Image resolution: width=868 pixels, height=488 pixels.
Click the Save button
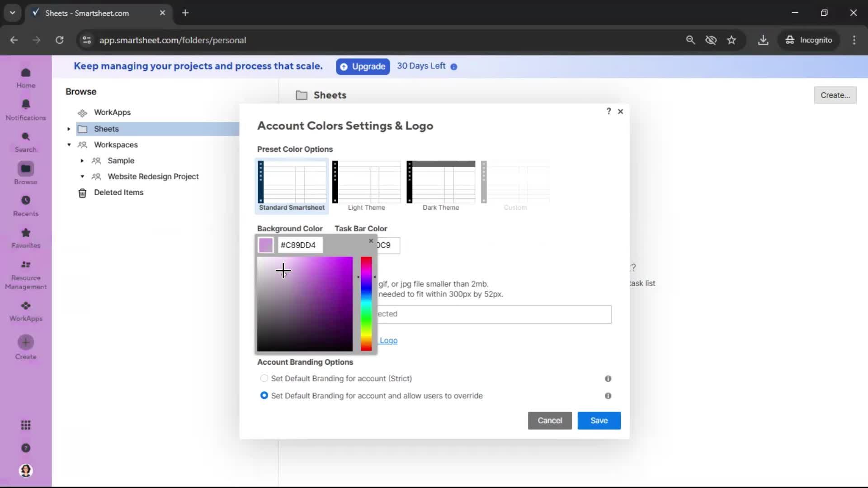point(599,420)
